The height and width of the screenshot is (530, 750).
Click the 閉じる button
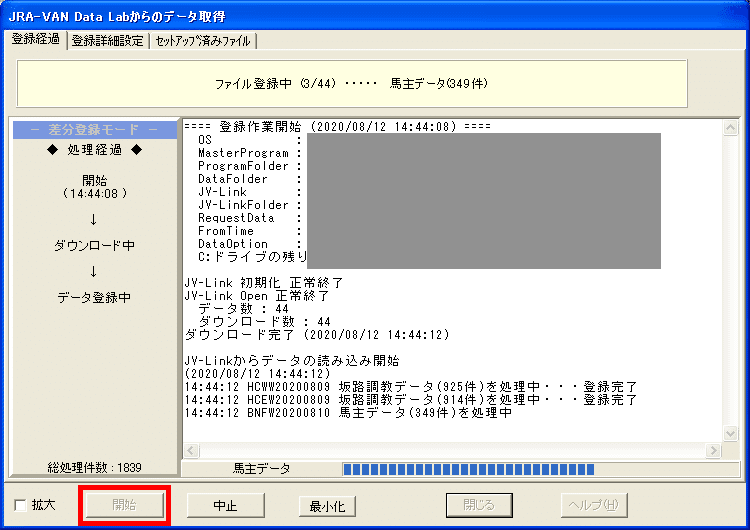tap(479, 505)
